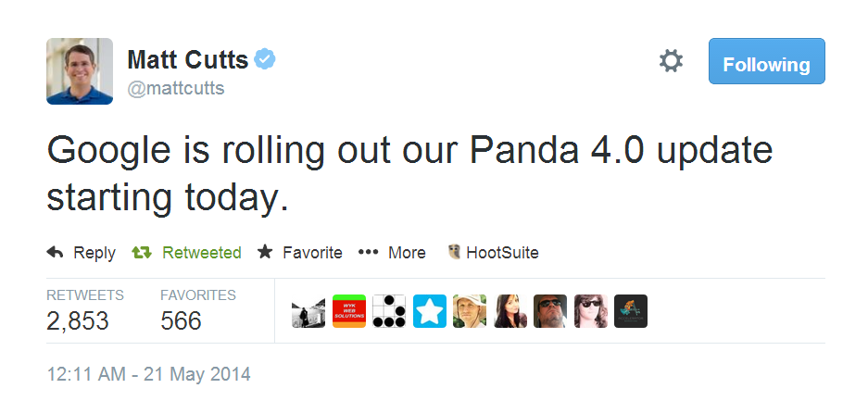
Task: Open the black-and-white landscape avatar
Action: pos(308,312)
